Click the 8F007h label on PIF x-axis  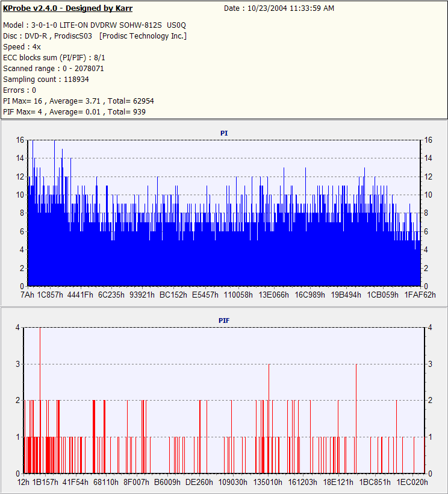(x=136, y=483)
